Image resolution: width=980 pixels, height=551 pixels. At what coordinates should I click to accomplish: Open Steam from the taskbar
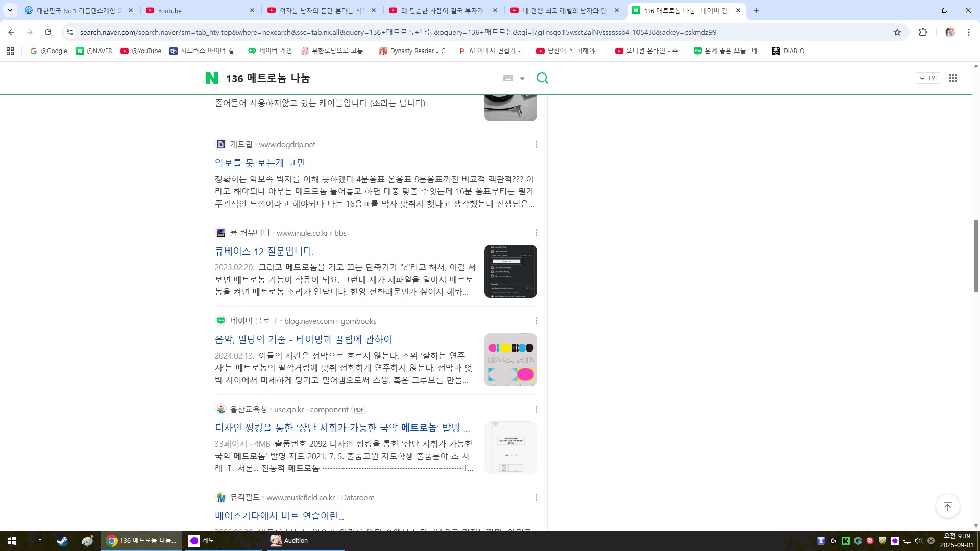62,541
